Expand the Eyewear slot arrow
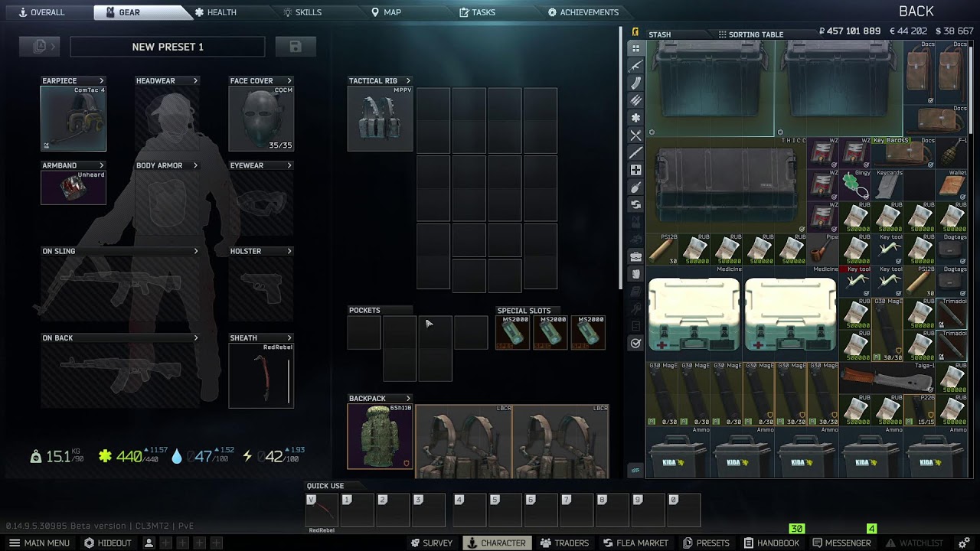Screen dimensions: 980x551 [x=289, y=165]
